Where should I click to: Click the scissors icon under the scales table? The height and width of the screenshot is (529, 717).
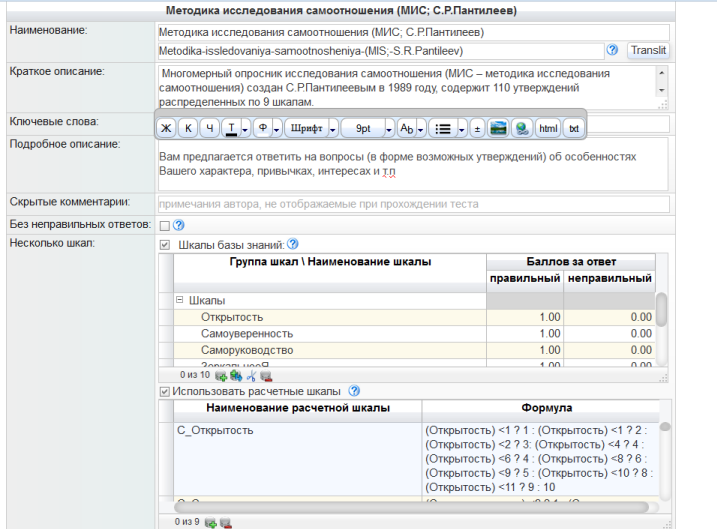point(251,376)
